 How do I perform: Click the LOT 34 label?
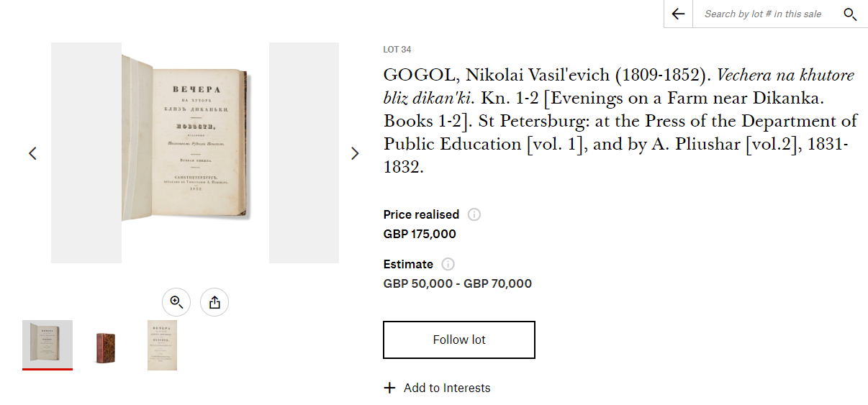tap(397, 50)
